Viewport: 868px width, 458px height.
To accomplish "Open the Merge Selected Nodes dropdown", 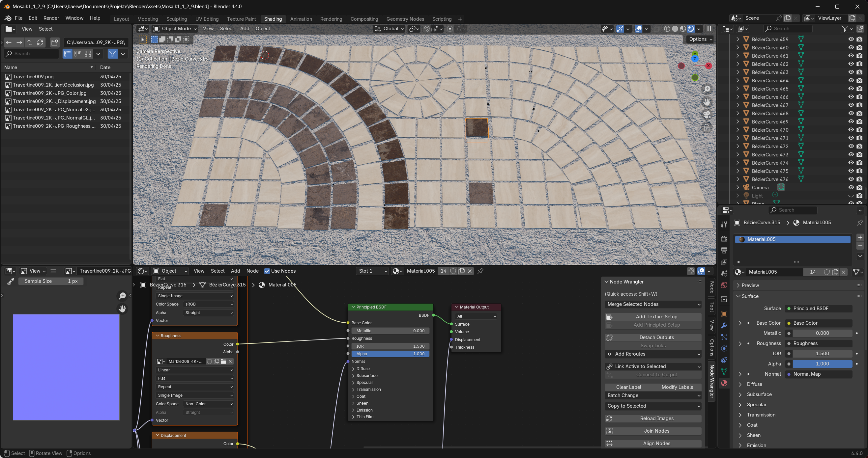I will [x=653, y=304].
